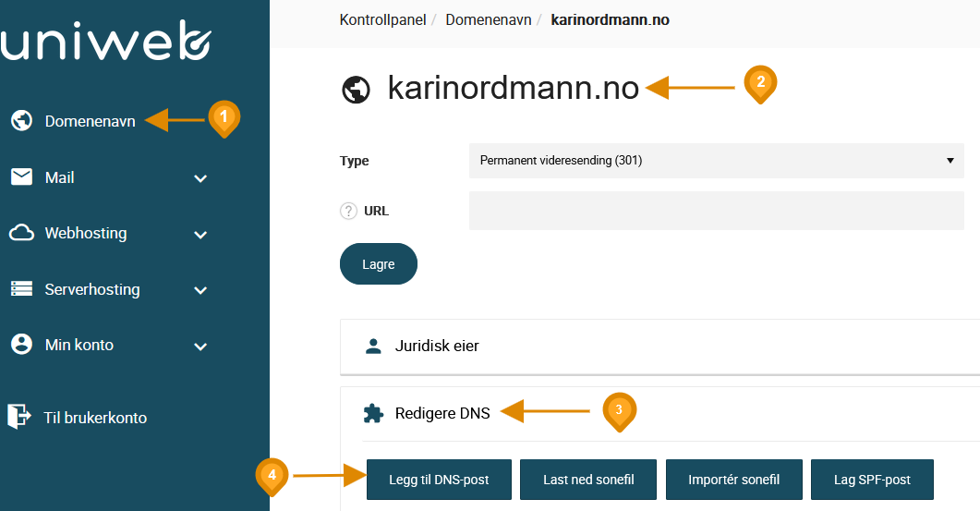Expand the Mail menu chevron

[x=200, y=178]
